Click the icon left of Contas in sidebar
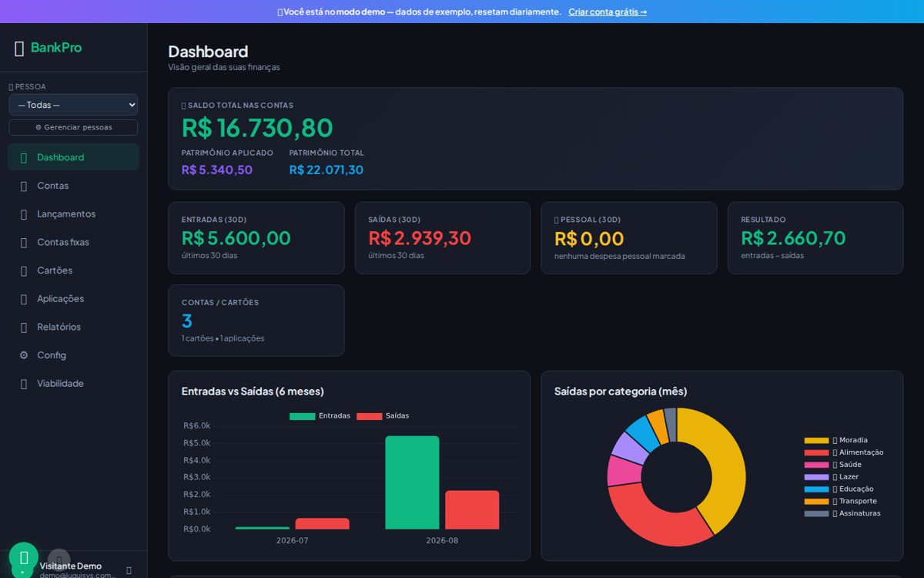Image resolution: width=924 pixels, height=578 pixels. [23, 186]
